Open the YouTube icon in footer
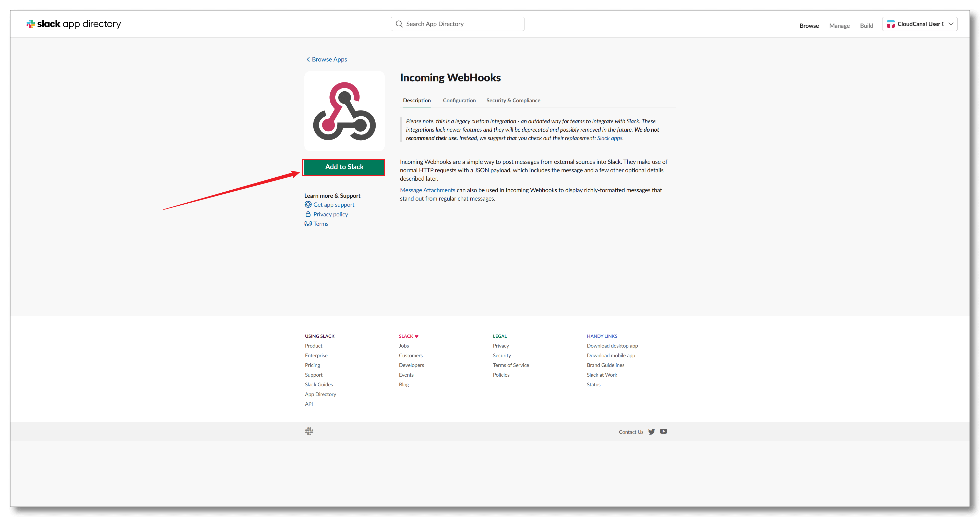 coord(663,432)
